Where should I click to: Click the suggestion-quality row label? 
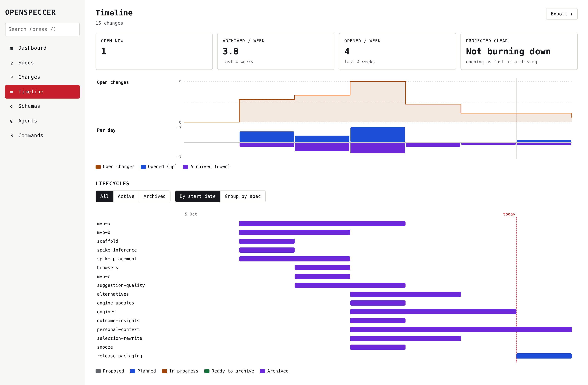coord(121,286)
